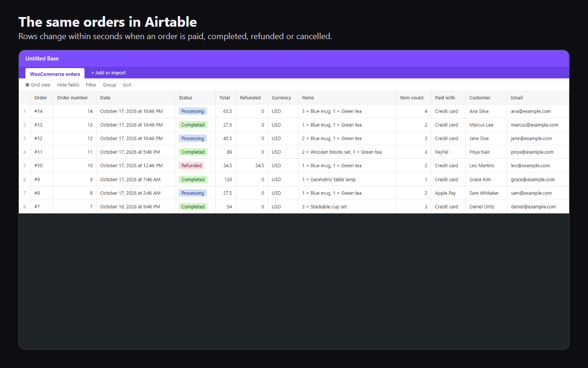Open the Filter option
The image size is (588, 368).
click(x=91, y=85)
